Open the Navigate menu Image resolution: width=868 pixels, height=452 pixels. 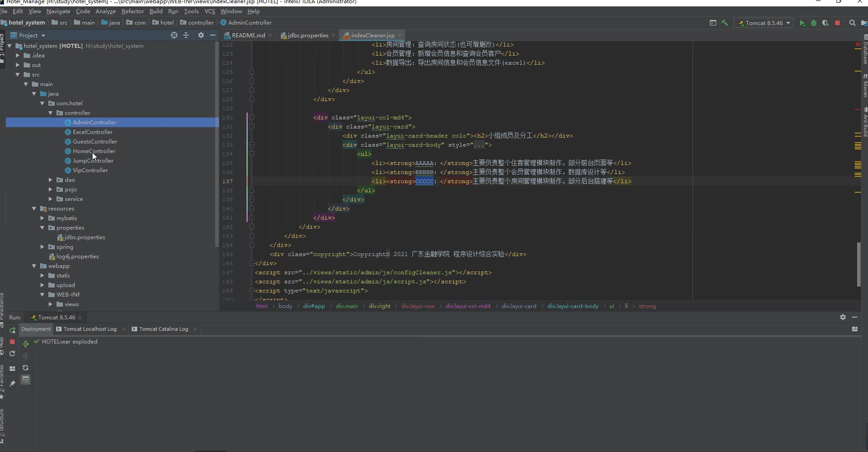click(x=58, y=11)
